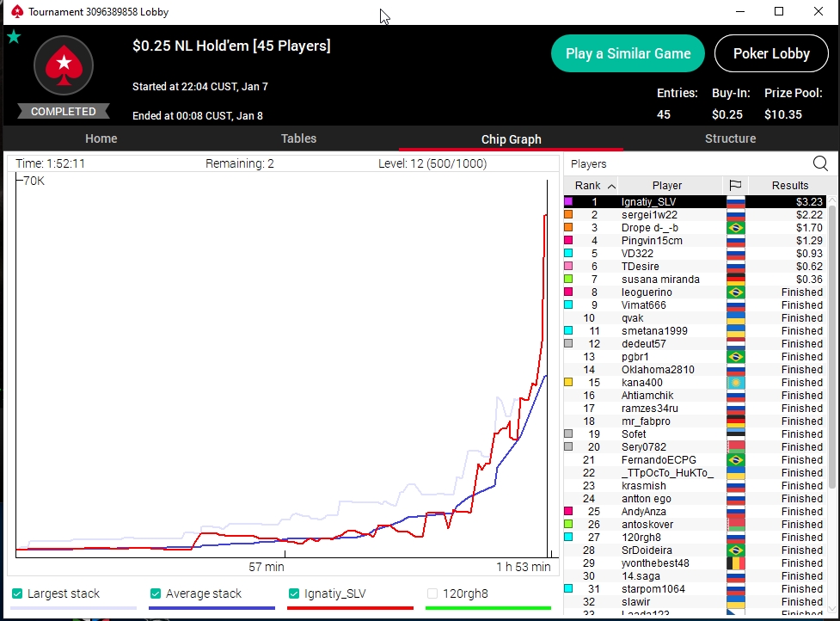840x621 pixels.
Task: Open the player search magnifier
Action: [x=820, y=163]
